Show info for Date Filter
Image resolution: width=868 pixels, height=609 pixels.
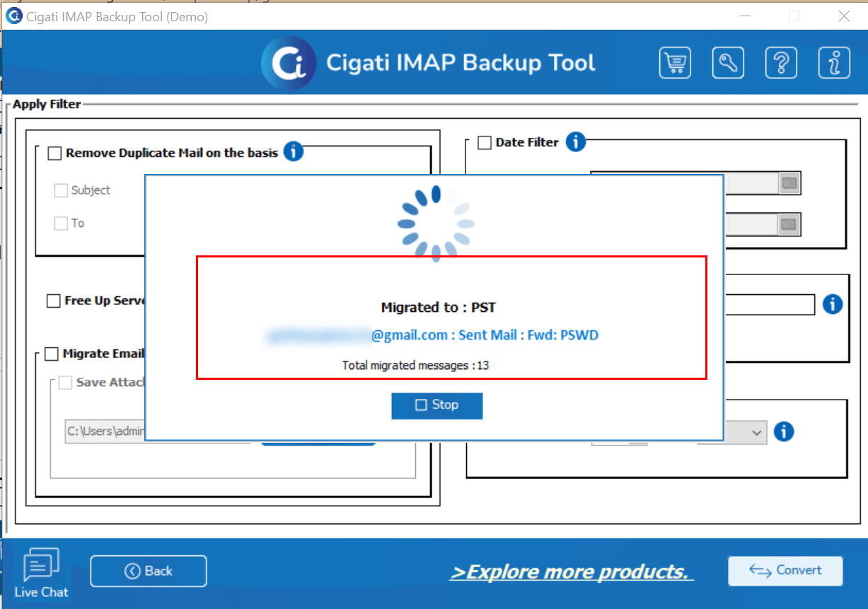[576, 142]
